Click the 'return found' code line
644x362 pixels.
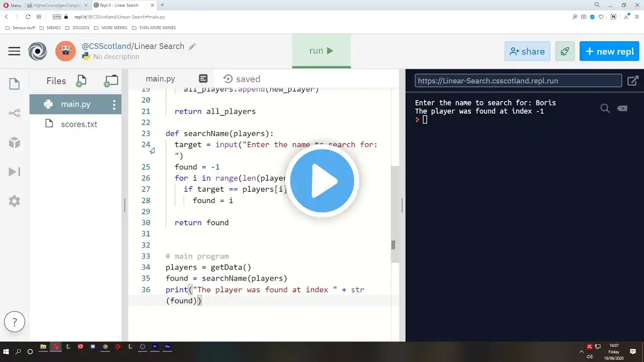(x=202, y=222)
